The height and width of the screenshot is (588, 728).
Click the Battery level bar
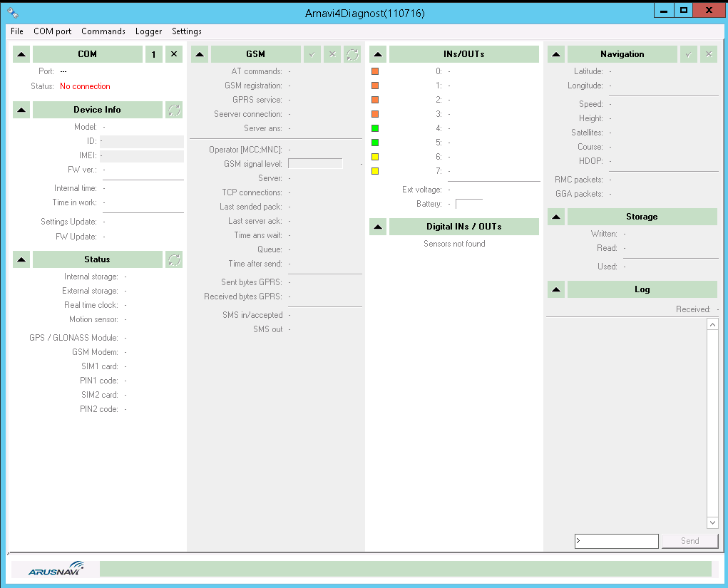pyautogui.click(x=469, y=204)
